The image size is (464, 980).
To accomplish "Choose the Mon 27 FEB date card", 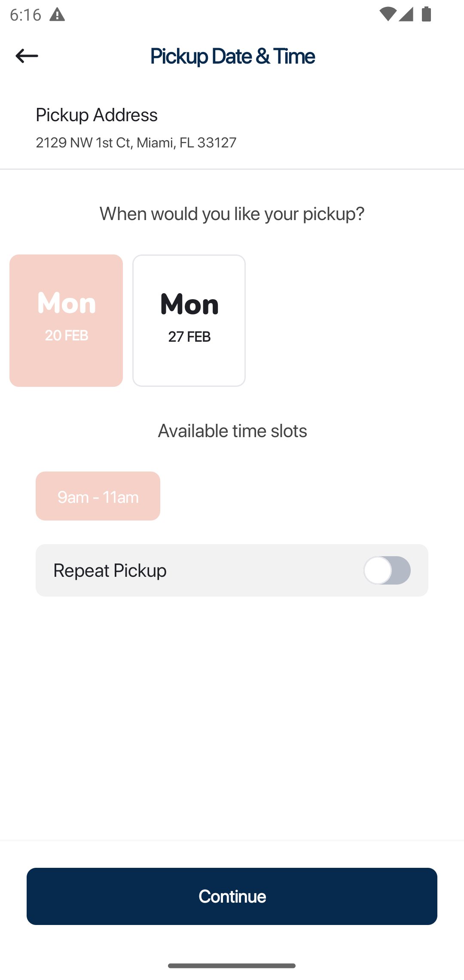I will click(189, 320).
